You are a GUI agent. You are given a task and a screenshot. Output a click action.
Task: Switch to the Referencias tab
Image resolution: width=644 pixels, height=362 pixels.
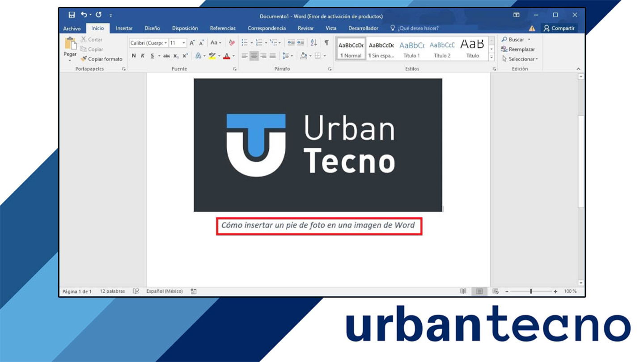click(223, 29)
